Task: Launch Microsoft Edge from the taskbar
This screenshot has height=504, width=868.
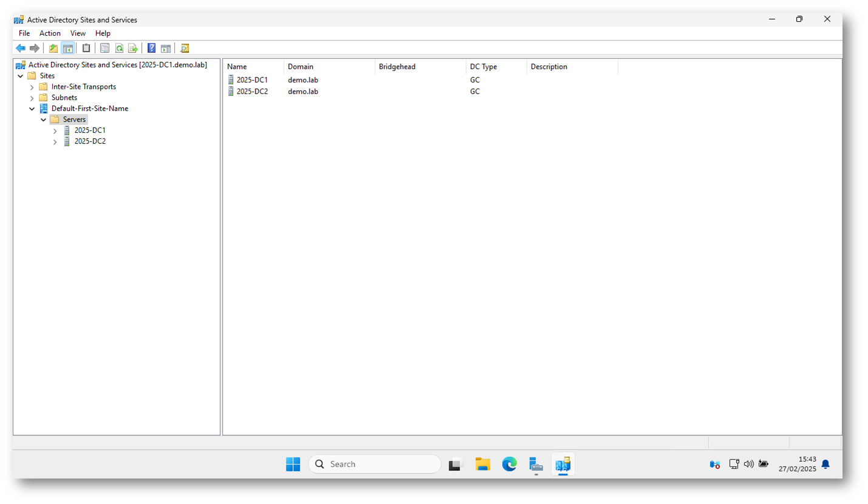Action: click(509, 465)
